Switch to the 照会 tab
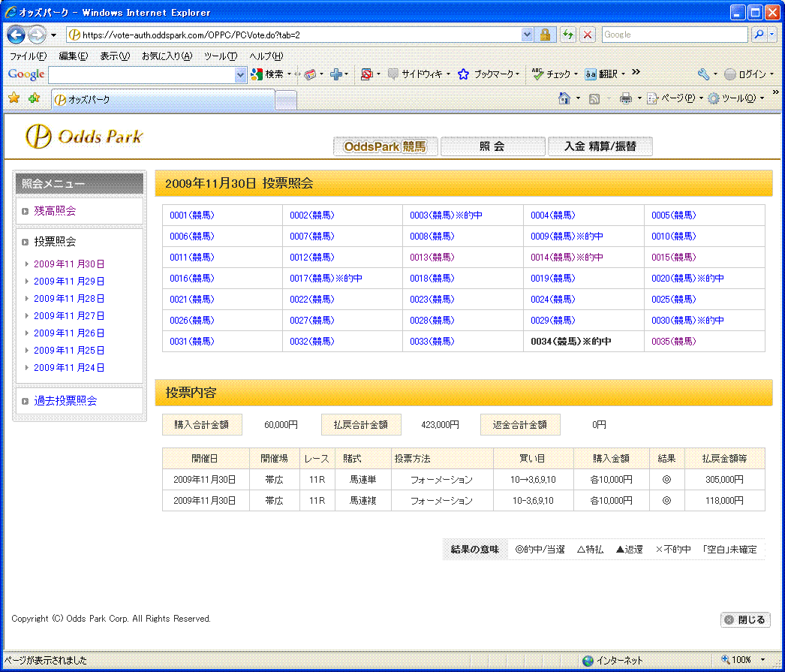 pos(492,146)
